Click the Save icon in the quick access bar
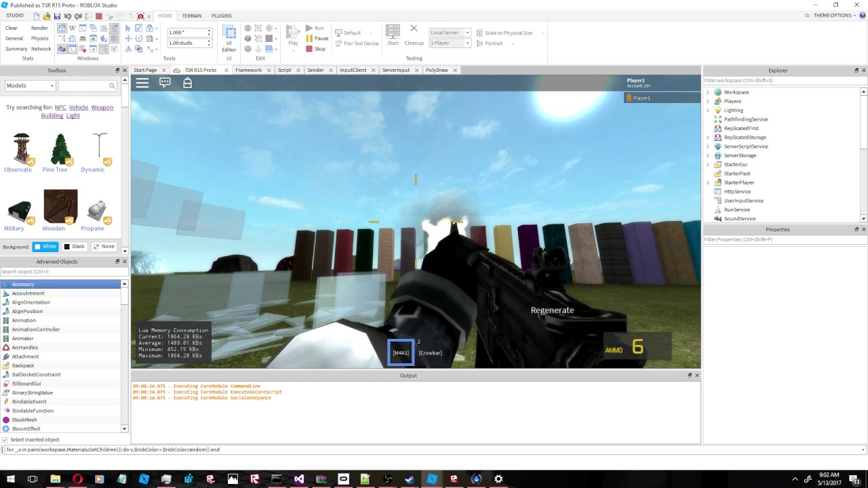The height and width of the screenshot is (488, 868). tap(57, 16)
